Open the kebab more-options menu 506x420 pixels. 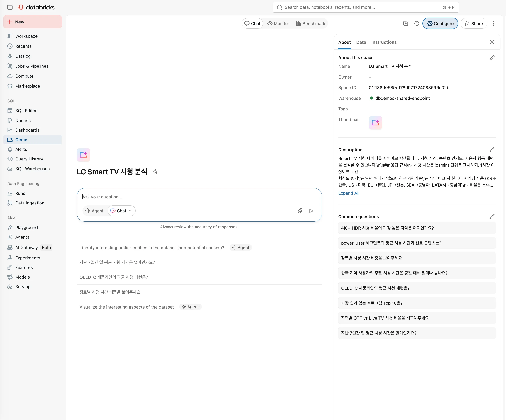[493, 23]
